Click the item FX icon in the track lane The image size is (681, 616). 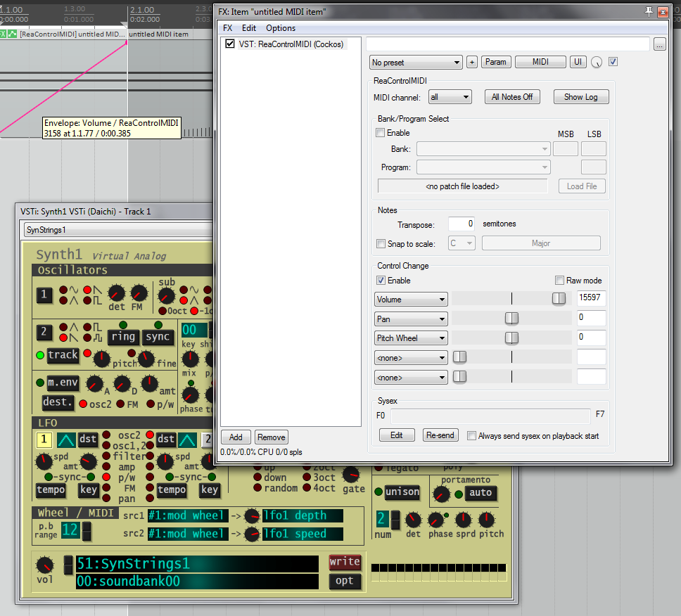tap(3, 34)
